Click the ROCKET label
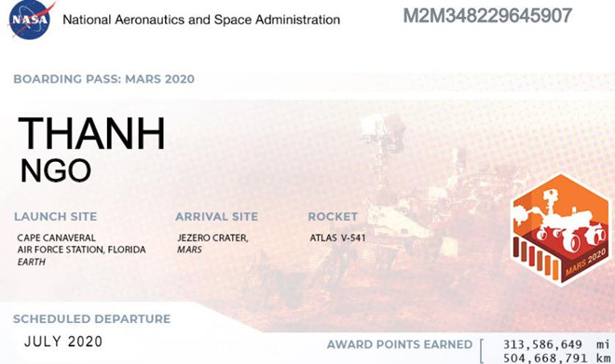 point(333,217)
